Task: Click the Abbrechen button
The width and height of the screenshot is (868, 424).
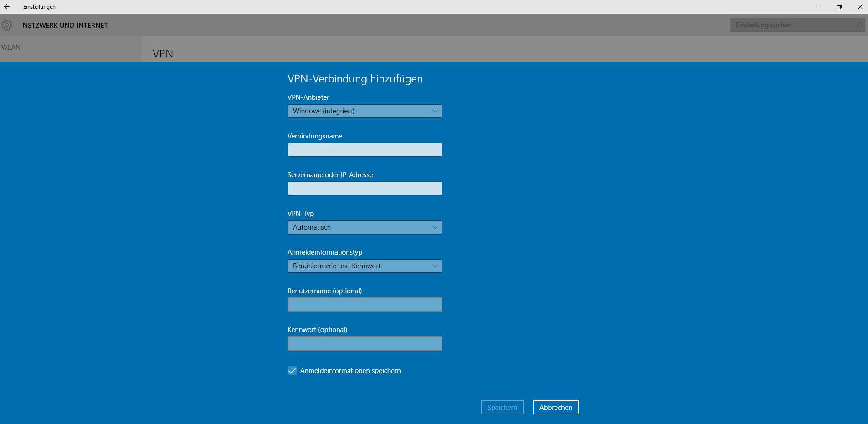Action: [556, 407]
